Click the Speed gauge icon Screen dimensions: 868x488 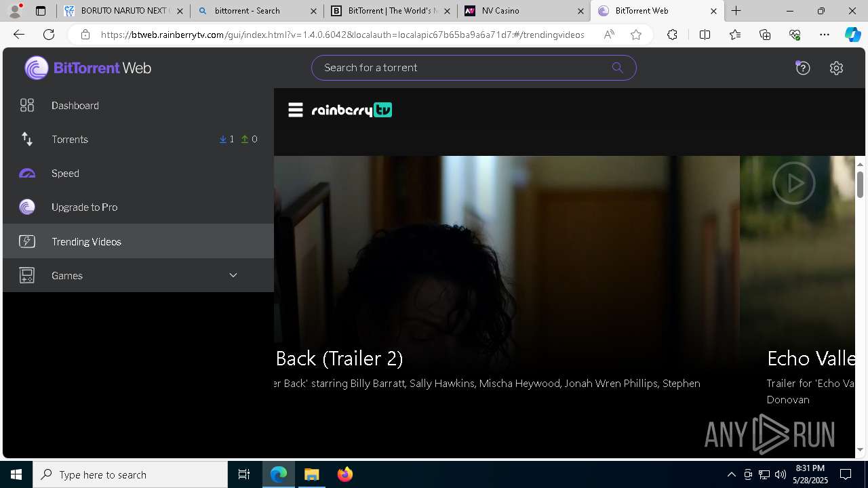[x=27, y=174]
